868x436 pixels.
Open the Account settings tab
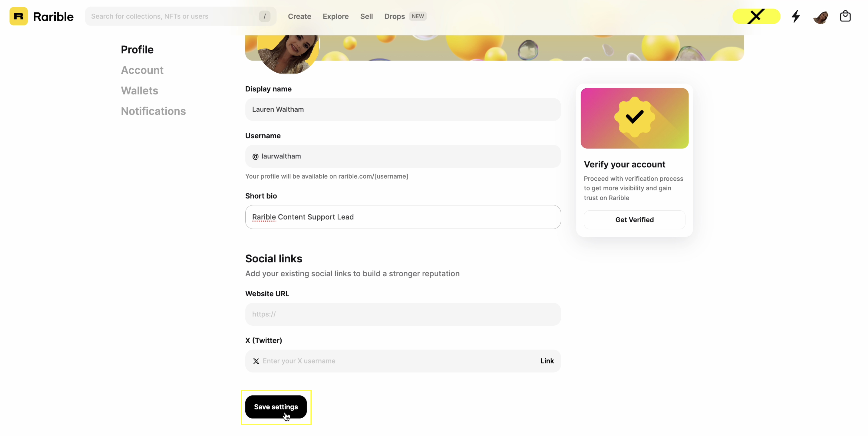pyautogui.click(x=142, y=70)
